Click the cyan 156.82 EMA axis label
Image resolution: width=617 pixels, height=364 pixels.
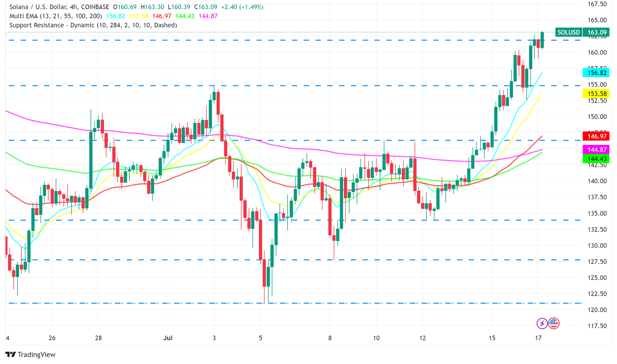coord(597,73)
